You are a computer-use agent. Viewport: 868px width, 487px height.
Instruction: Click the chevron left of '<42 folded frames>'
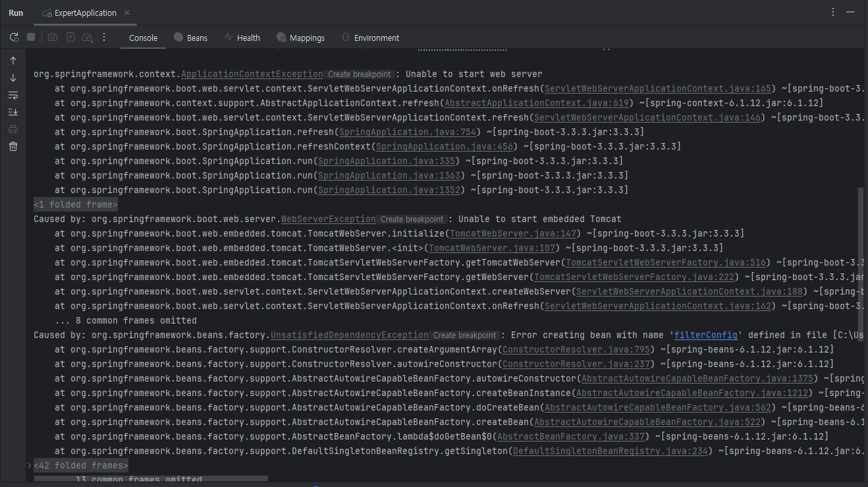coord(29,465)
